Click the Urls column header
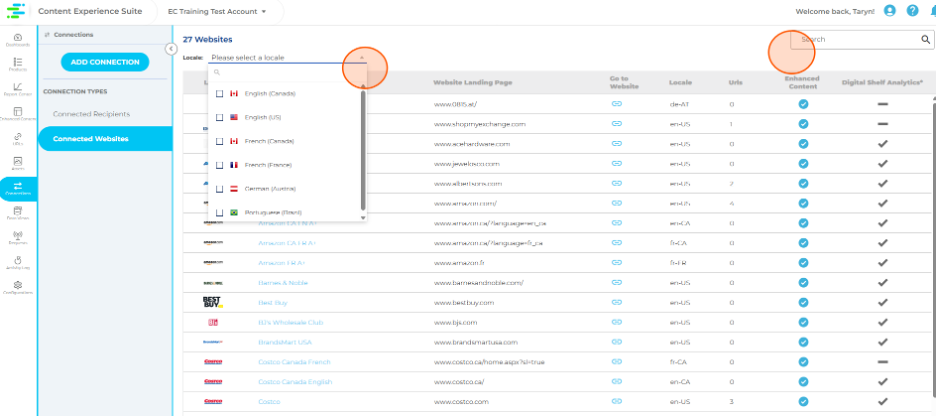Image resolution: width=936 pixels, height=416 pixels. pyautogui.click(x=735, y=82)
